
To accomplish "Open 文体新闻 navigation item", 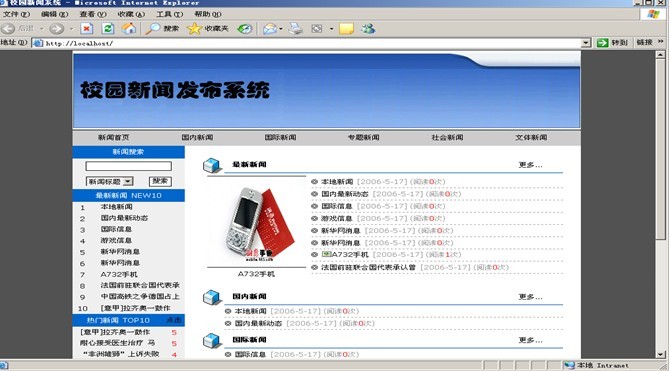I will (531, 137).
